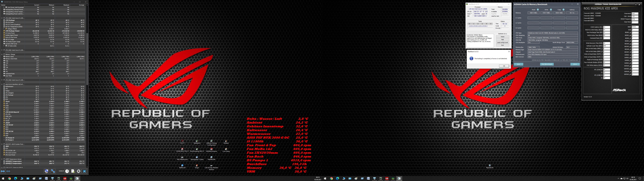Click tREFI value field in ASRock
The image size is (644, 181).
(635, 27)
